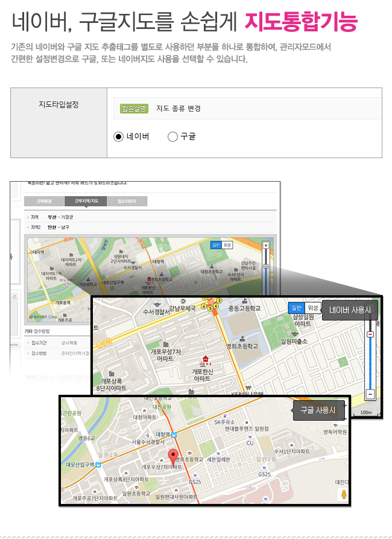Click the 수서경찰서 police icon on Naver map
This screenshot has width=392, height=539.
(x=157, y=305)
